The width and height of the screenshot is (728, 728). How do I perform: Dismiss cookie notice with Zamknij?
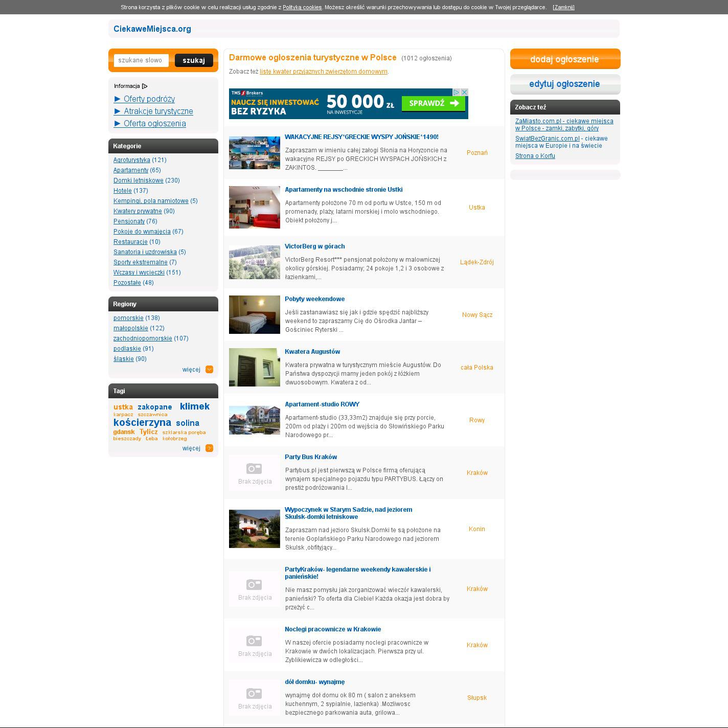pyautogui.click(x=563, y=7)
